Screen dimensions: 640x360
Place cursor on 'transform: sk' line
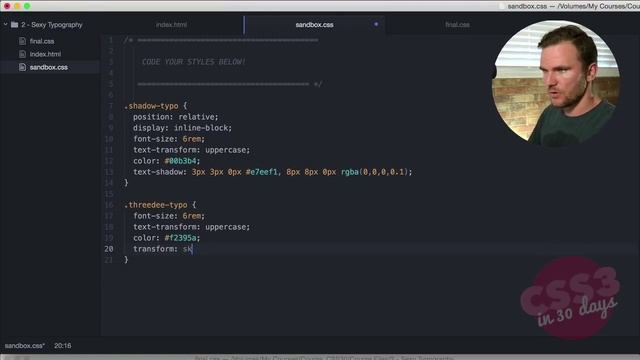coord(162,249)
